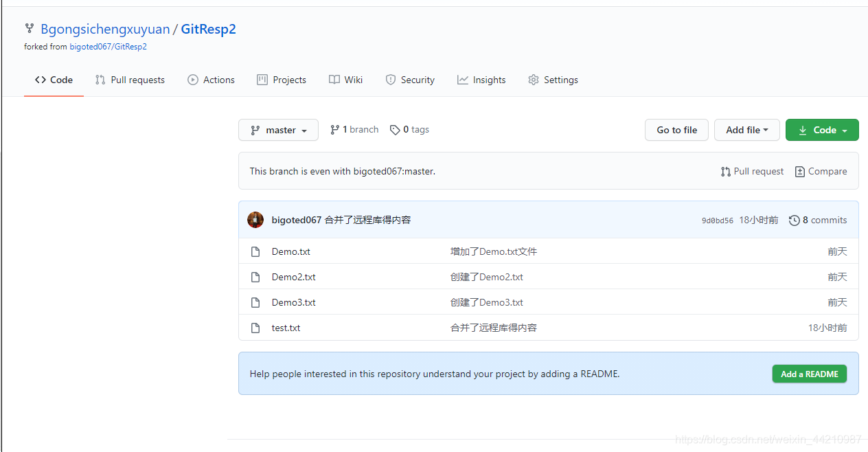Open commit hash 9d0bd56
Screen dimensions: 868x452
718,221
